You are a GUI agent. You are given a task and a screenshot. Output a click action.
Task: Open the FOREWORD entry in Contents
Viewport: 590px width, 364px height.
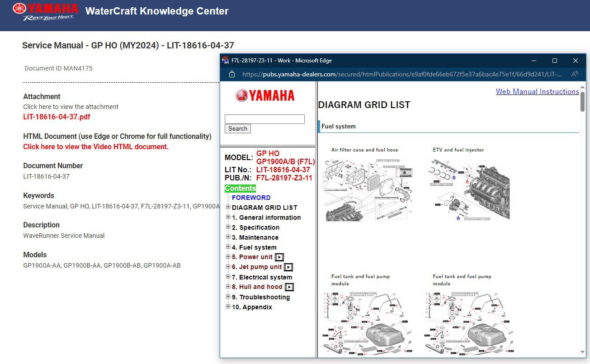point(251,198)
